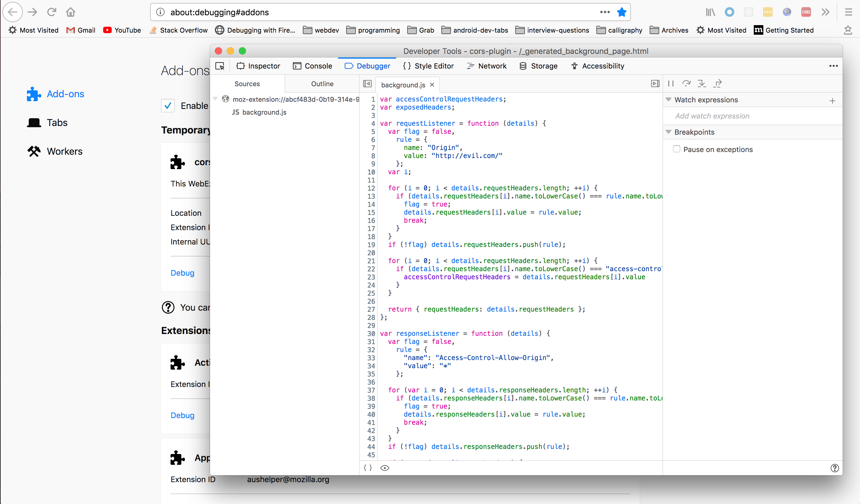This screenshot has width=860, height=504.
Task: Click the step over debugger icon
Action: pyautogui.click(x=686, y=83)
